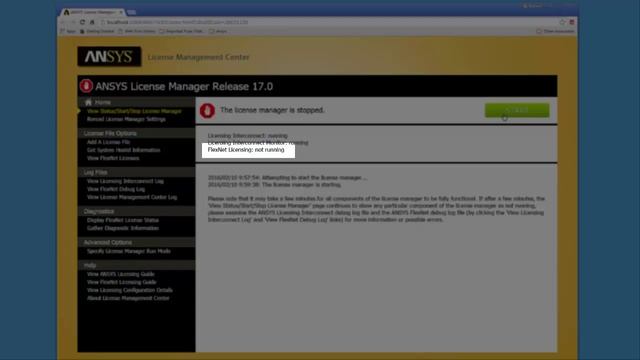Screen dimensions: 640x360
Task: Open the Ansys bookmark in the bookmarks bar
Action: click(218, 31)
